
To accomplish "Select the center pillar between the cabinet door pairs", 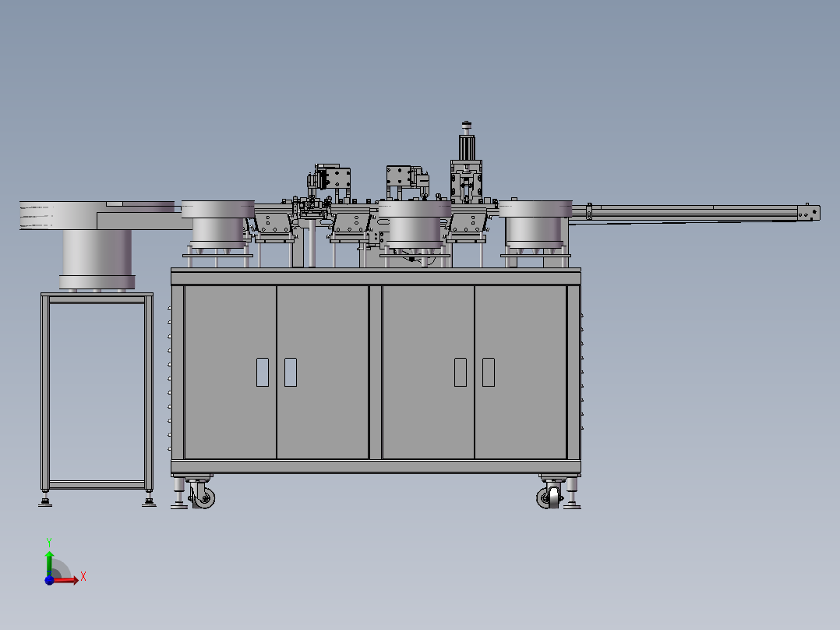I will coord(376,372).
